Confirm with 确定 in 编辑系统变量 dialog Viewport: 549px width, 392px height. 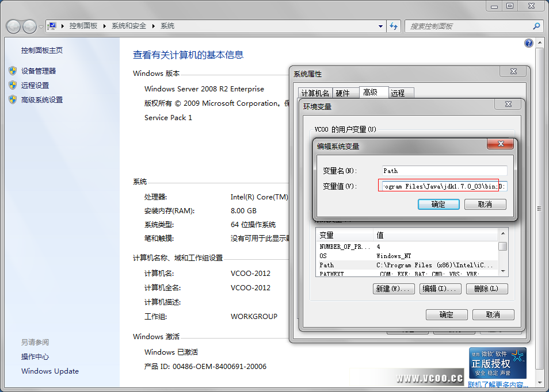point(438,204)
